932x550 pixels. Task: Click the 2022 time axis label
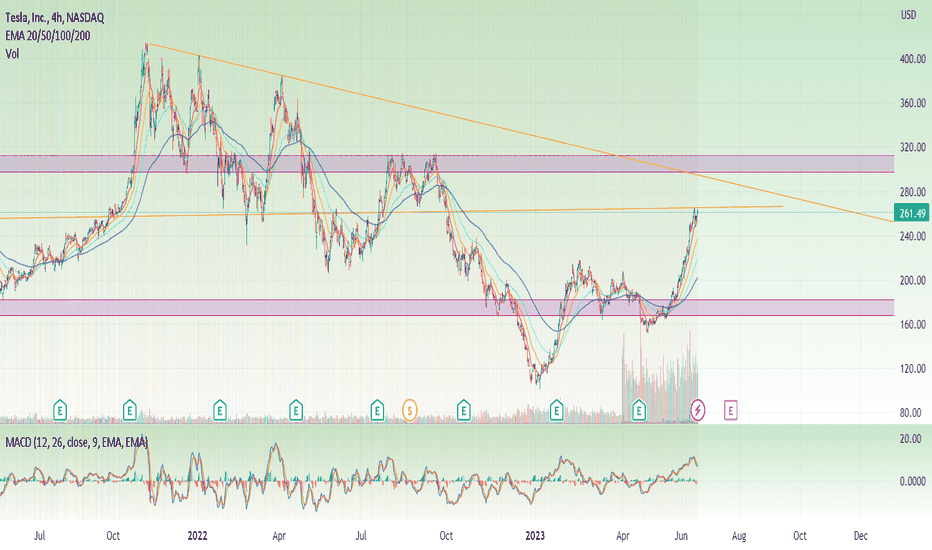[197, 536]
